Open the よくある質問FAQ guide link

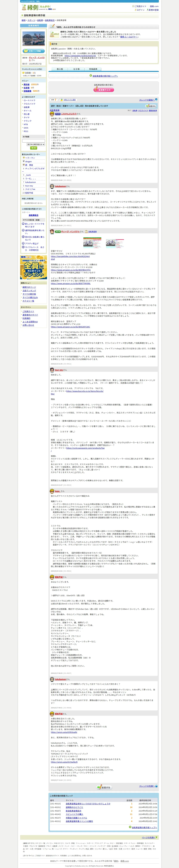(30, 322)
